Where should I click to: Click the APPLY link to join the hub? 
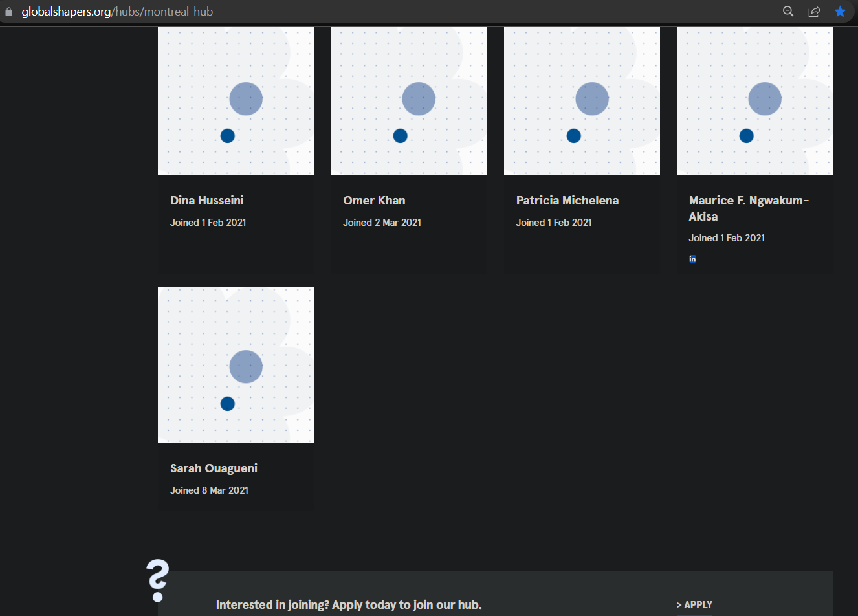[x=694, y=605]
